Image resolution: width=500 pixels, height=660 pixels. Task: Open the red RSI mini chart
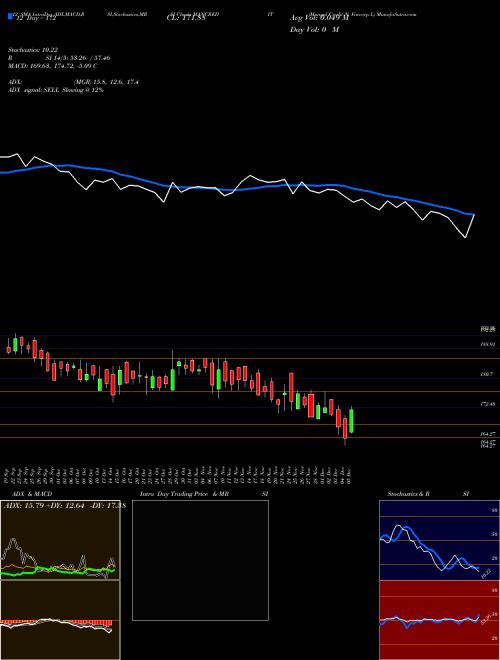click(439, 620)
